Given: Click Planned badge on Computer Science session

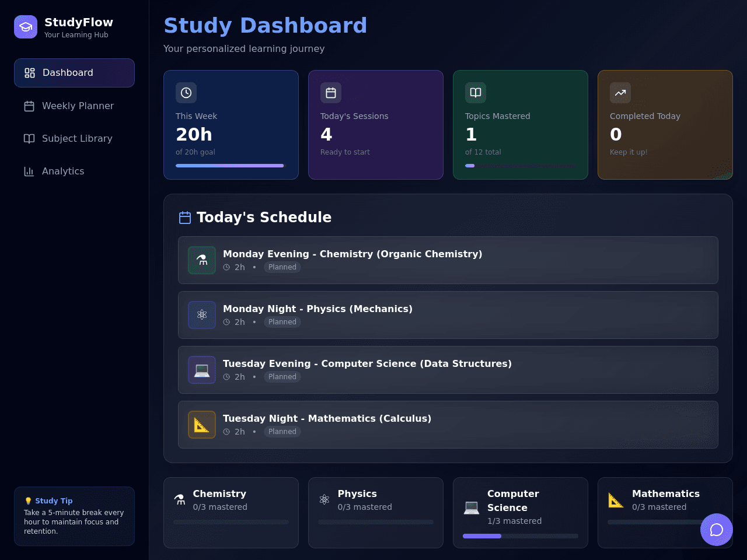Looking at the screenshot, I should 282,377.
